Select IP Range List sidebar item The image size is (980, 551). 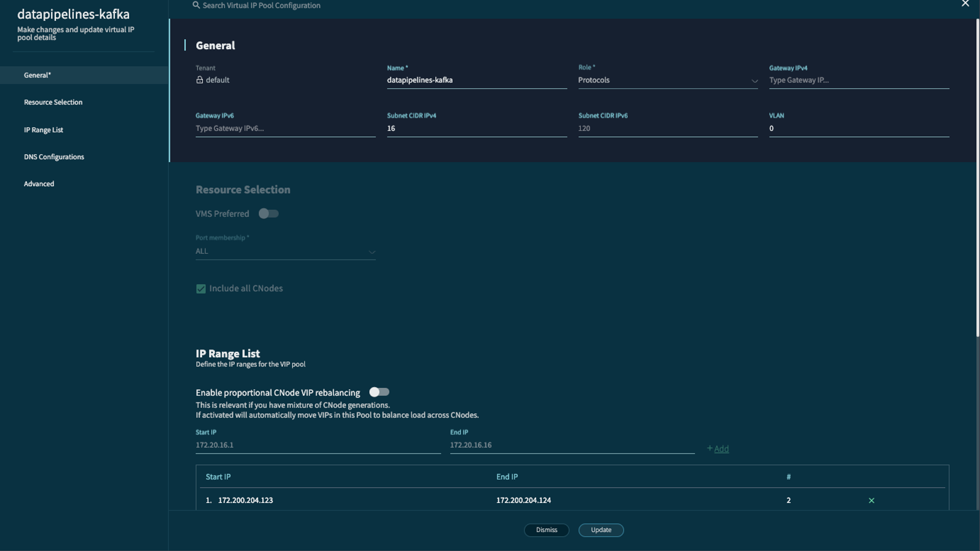[43, 130]
